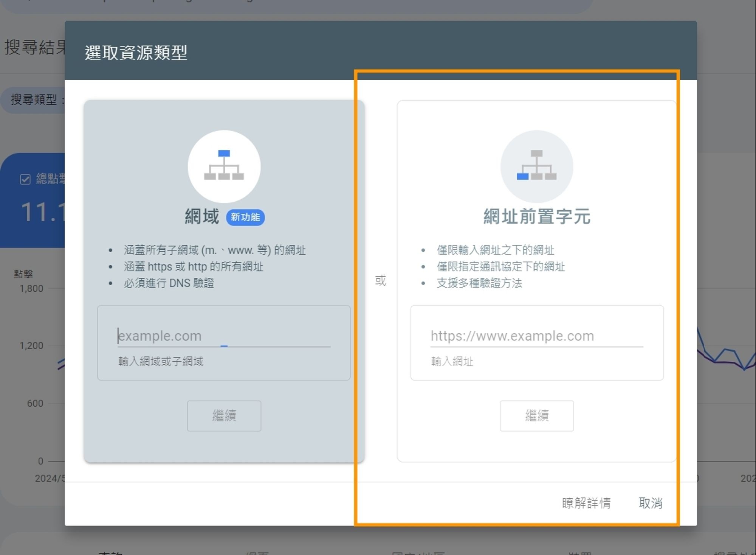This screenshot has height=555, width=756.
Task: Click the 支援多種驗證方法 bullet text
Action: pos(479,283)
